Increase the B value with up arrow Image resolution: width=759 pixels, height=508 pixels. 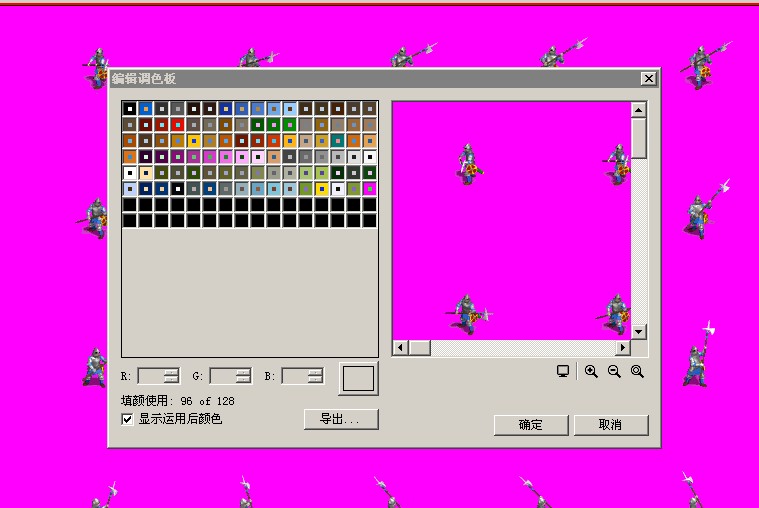[316, 372]
